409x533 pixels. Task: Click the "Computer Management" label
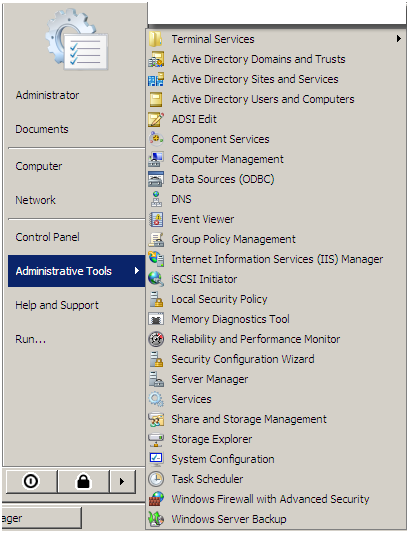click(227, 159)
